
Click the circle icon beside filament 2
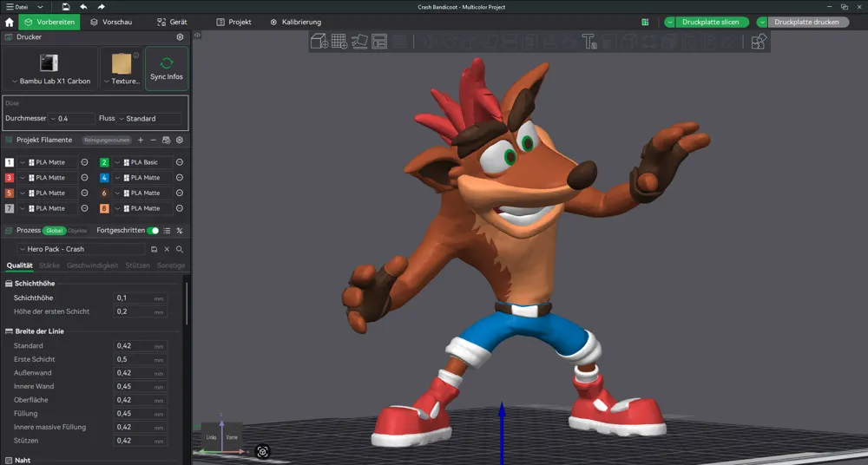click(x=180, y=162)
